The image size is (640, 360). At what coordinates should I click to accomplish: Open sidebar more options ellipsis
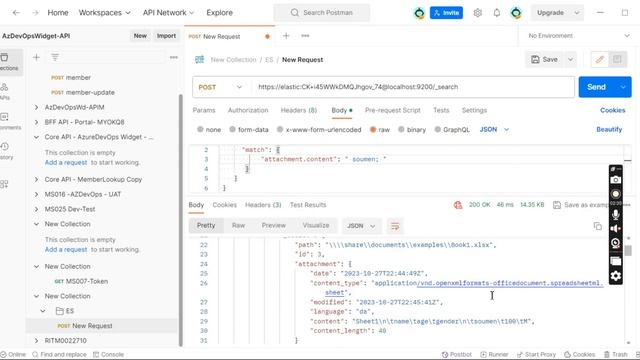tap(173, 58)
